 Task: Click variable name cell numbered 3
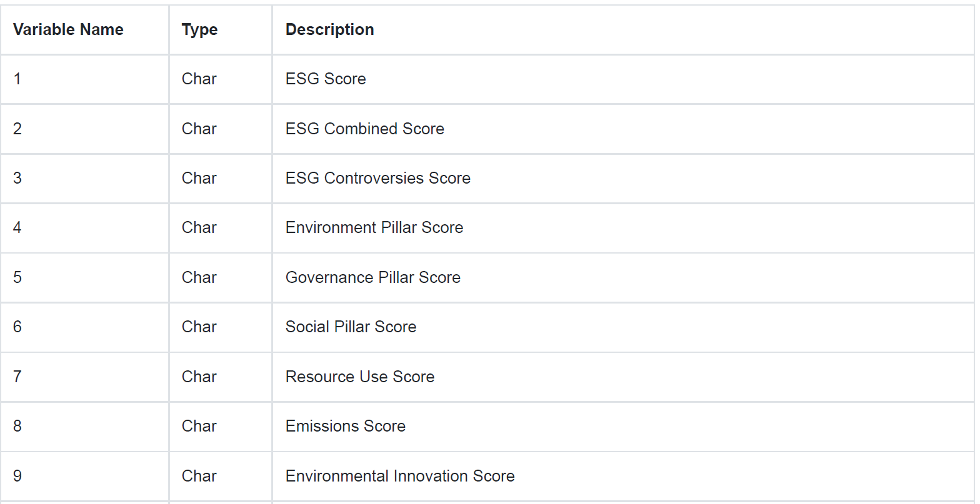click(17, 178)
